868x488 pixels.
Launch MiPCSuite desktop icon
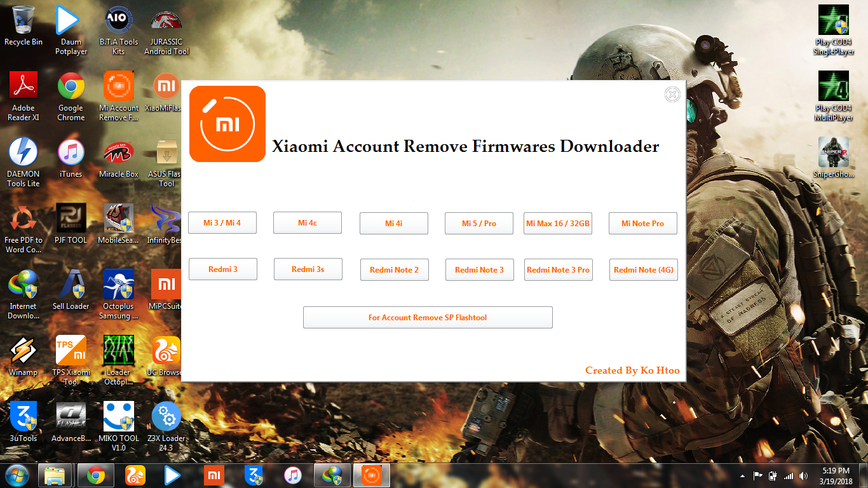tap(165, 290)
